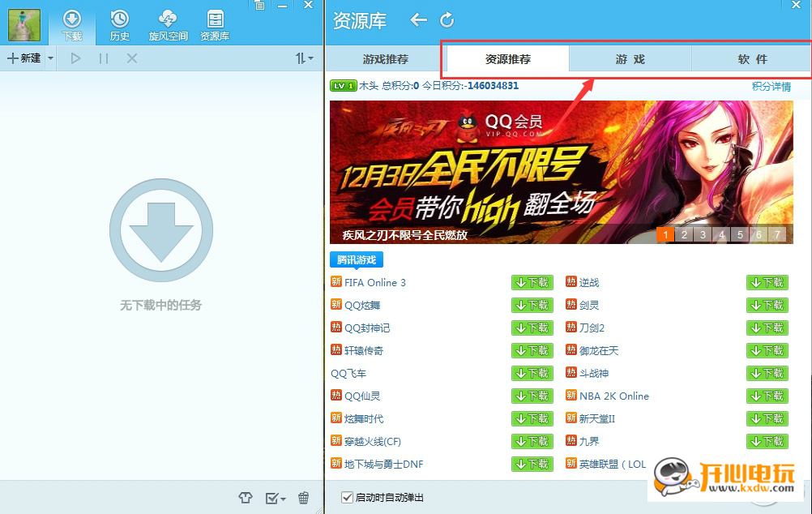Click the back arrow in 资源库
Screen dimensions: 812x514
click(x=417, y=19)
